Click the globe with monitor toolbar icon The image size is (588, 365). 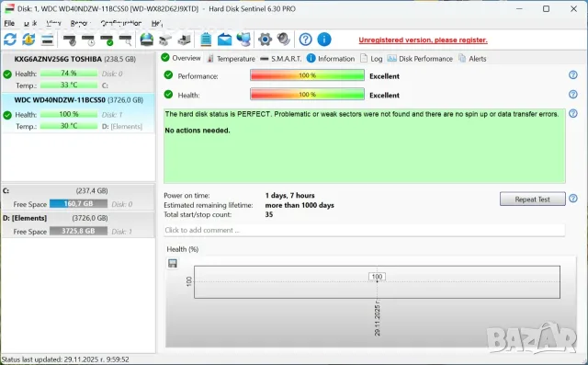click(x=243, y=40)
